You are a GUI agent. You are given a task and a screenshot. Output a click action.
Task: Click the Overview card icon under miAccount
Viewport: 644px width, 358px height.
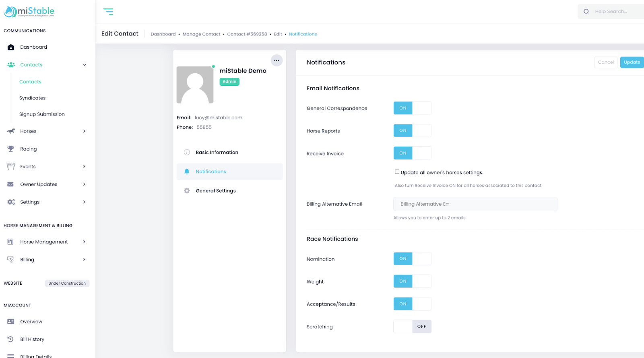point(11,322)
